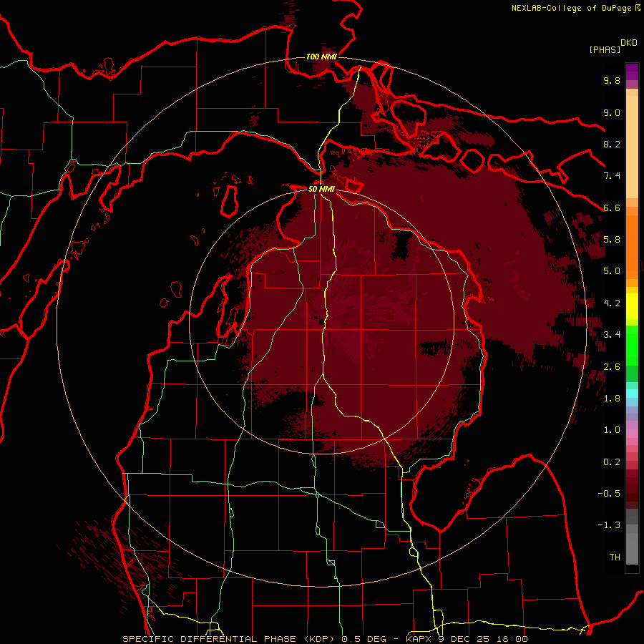The width and height of the screenshot is (644, 644).
Task: Click the 100 NMI range ring label
Action: click(x=321, y=57)
